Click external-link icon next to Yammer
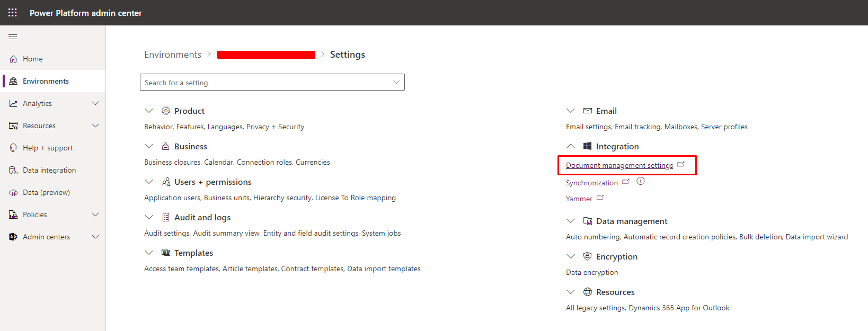868x331 pixels. [x=600, y=198]
